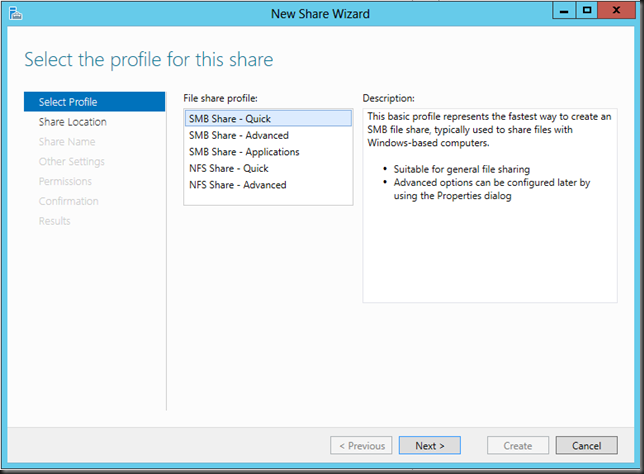The width and height of the screenshot is (644, 474).
Task: Pick the NFS Share - Advanced profile
Action: (268, 185)
